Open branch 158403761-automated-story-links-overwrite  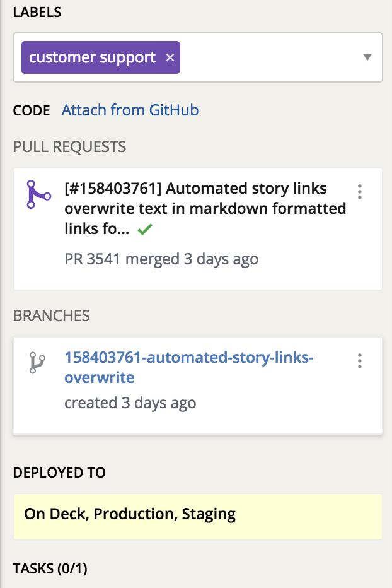coord(189,367)
